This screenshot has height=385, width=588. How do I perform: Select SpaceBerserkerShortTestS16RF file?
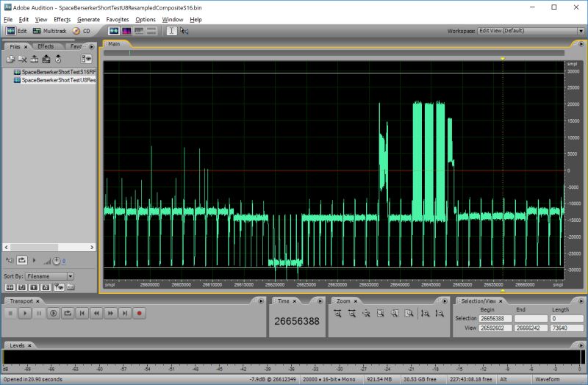(54, 72)
